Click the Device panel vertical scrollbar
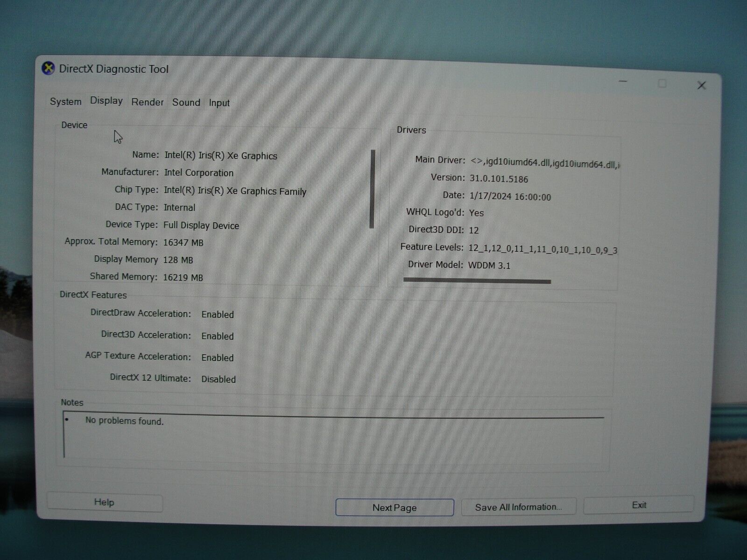Viewport: 747px width, 560px height. [x=372, y=189]
